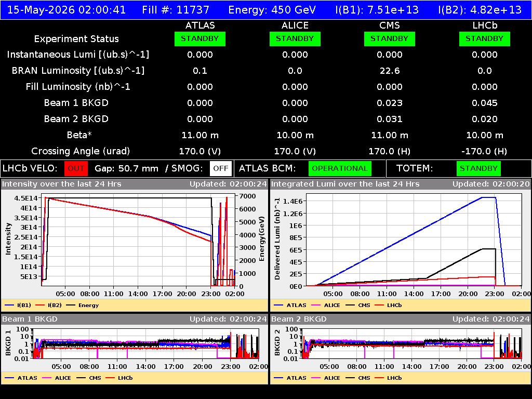Select the Beam 2 BKGD table row label
Image resolution: width=532 pixels, height=399 pixels.
[76, 119]
